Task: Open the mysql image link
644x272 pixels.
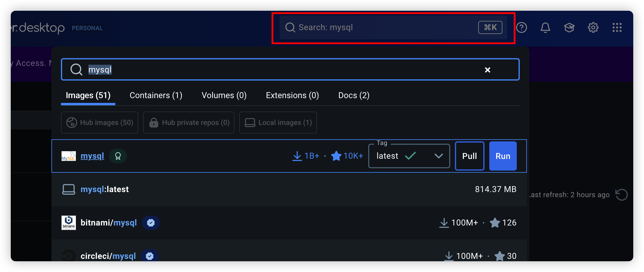Action: tap(92, 156)
